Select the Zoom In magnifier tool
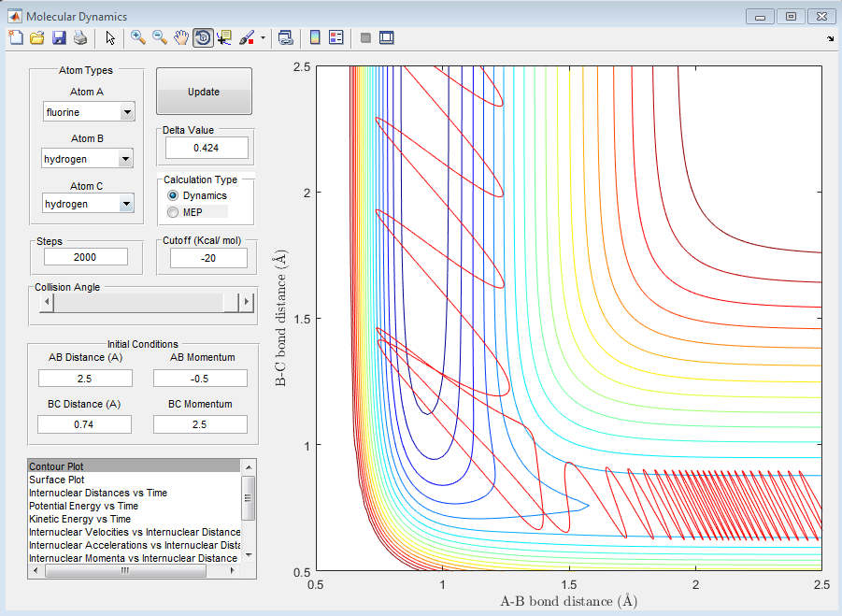The image size is (842, 616). point(138,37)
